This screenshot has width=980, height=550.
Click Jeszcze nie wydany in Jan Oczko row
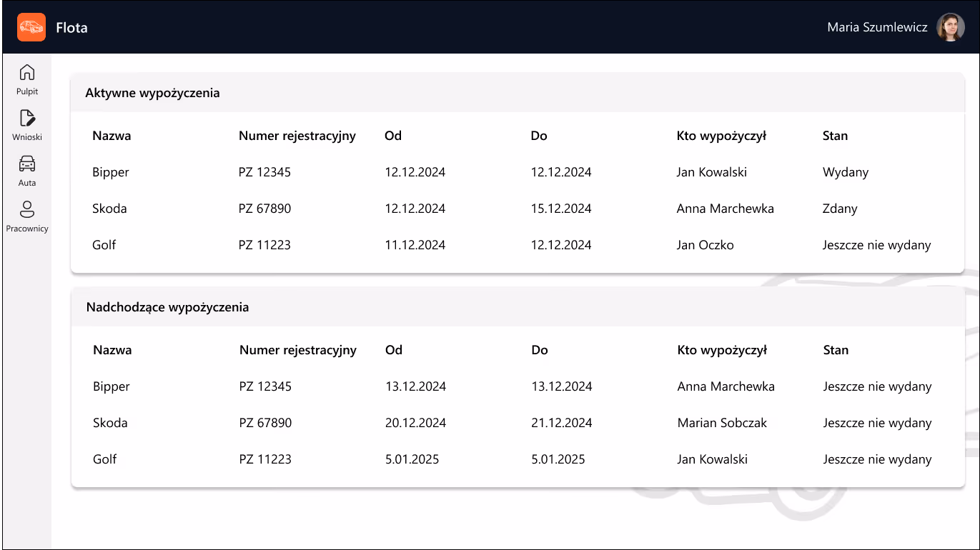tap(877, 245)
